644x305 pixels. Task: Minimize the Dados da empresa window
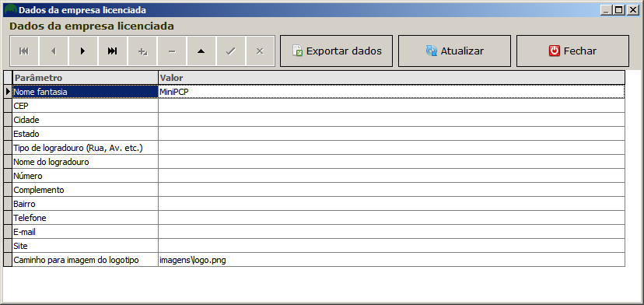(x=606, y=10)
